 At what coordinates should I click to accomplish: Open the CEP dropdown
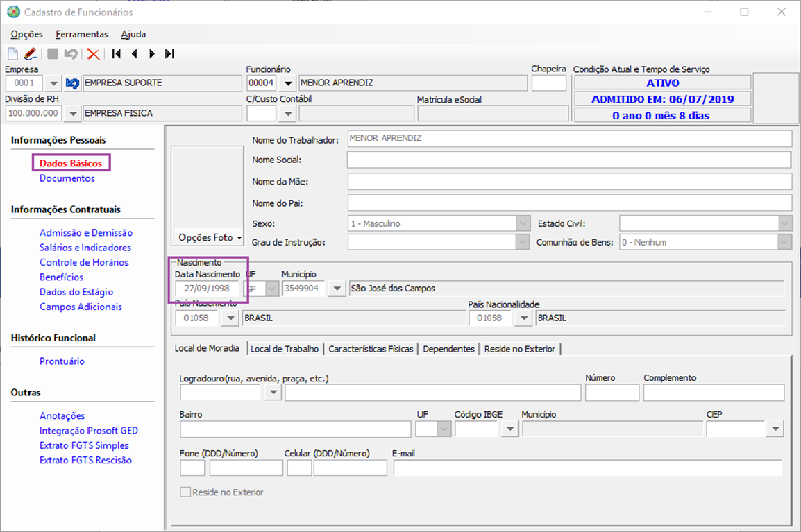[x=775, y=429]
